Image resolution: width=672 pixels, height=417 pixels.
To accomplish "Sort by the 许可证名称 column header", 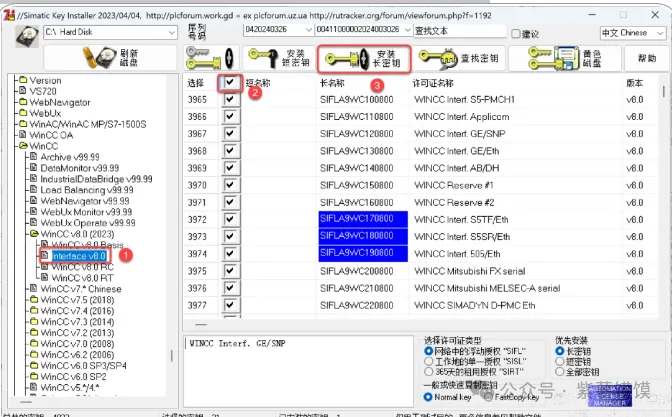I will (x=440, y=84).
